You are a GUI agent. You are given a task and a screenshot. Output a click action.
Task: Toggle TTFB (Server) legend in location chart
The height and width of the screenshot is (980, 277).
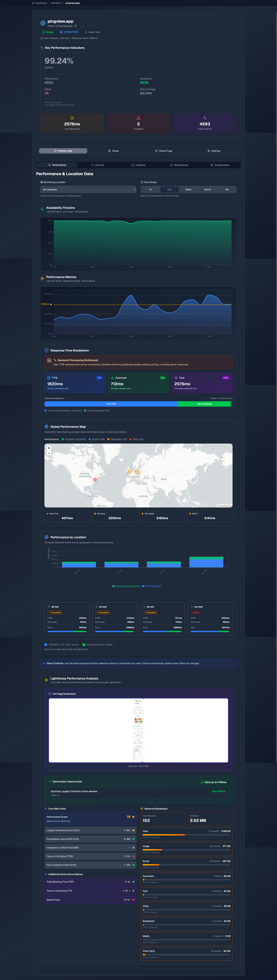tap(152, 586)
